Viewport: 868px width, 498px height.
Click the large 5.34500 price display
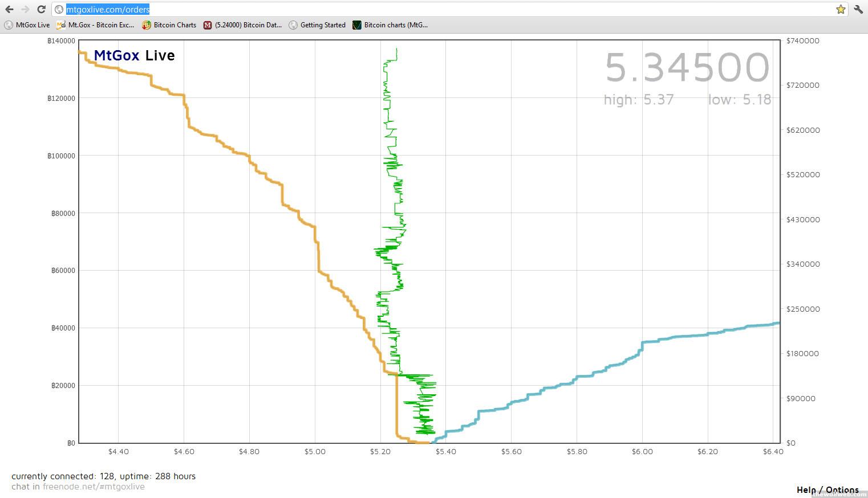tap(687, 68)
